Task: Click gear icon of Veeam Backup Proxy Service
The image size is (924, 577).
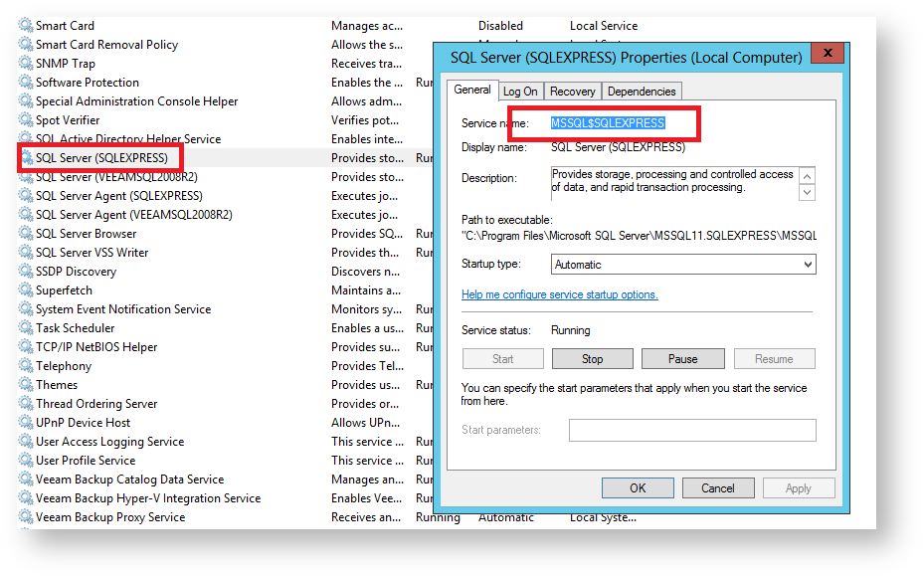Action: 26,517
